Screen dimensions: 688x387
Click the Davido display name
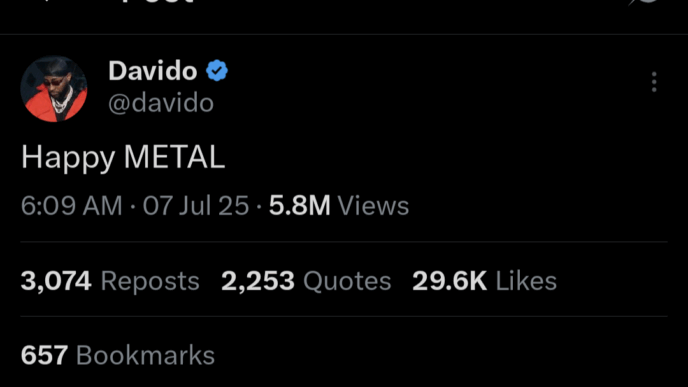153,71
